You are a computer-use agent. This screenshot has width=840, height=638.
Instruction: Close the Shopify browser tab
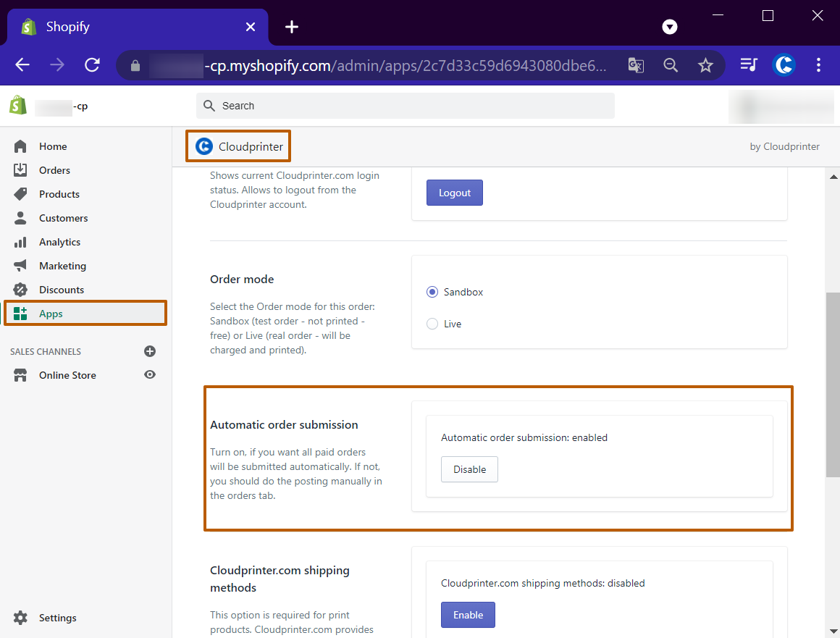coord(250,27)
